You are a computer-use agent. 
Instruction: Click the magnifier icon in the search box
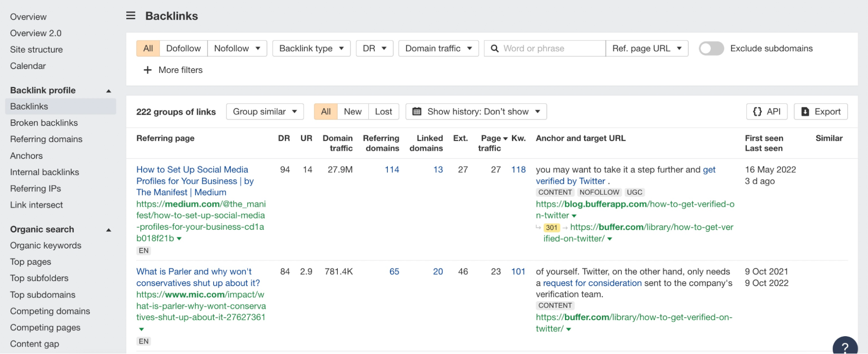(x=495, y=49)
